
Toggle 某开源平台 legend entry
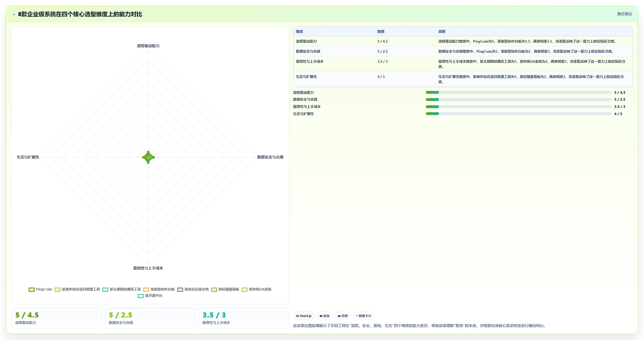[x=150, y=296]
